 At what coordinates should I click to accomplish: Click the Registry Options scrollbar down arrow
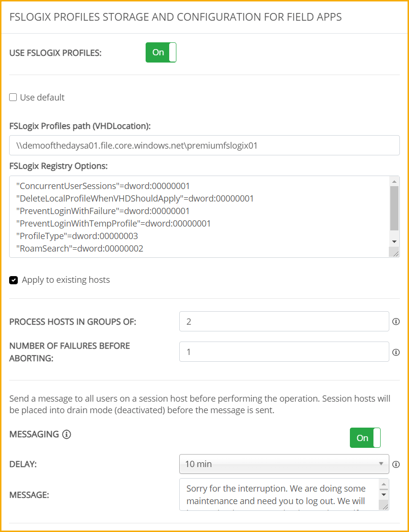pos(394,241)
